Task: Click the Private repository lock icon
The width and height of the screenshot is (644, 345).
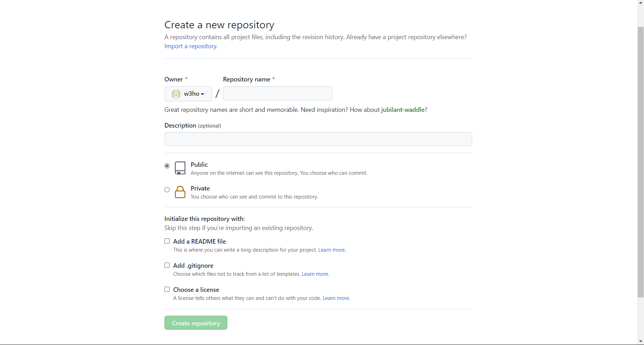Action: point(180,192)
